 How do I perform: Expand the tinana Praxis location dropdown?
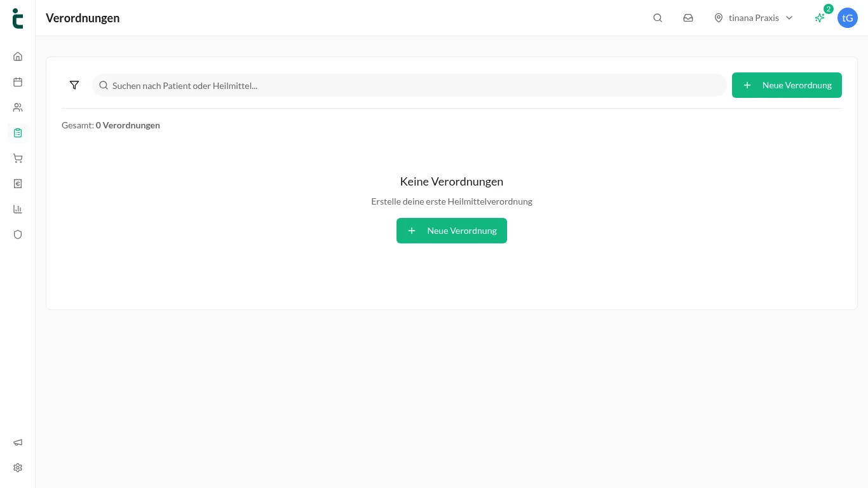coord(754,18)
